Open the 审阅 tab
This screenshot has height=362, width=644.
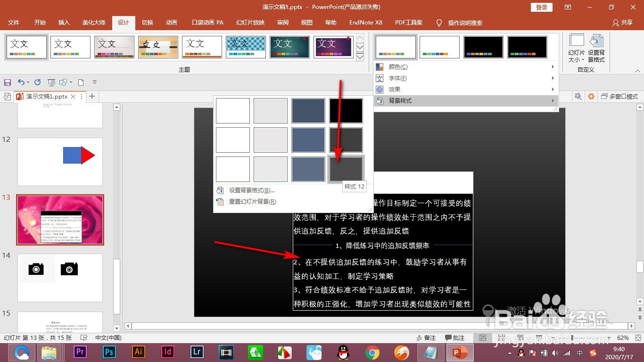click(283, 23)
